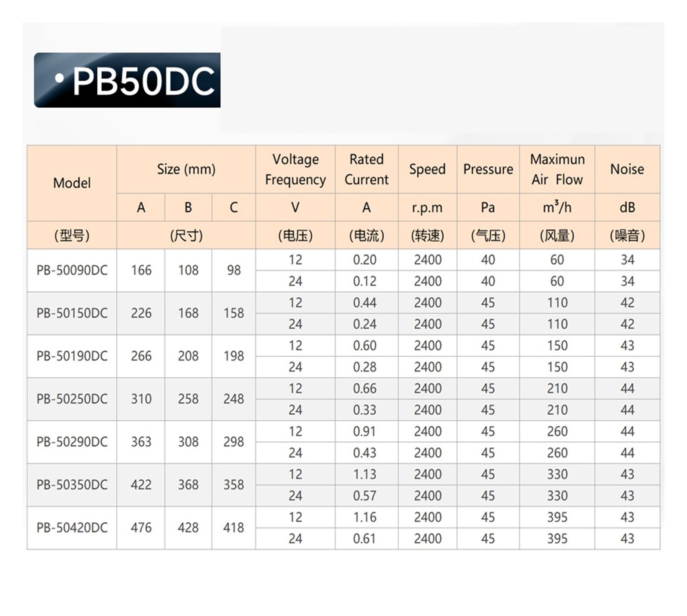The image size is (687, 616).
Task: Click the Noise column header
Action: coord(627,169)
